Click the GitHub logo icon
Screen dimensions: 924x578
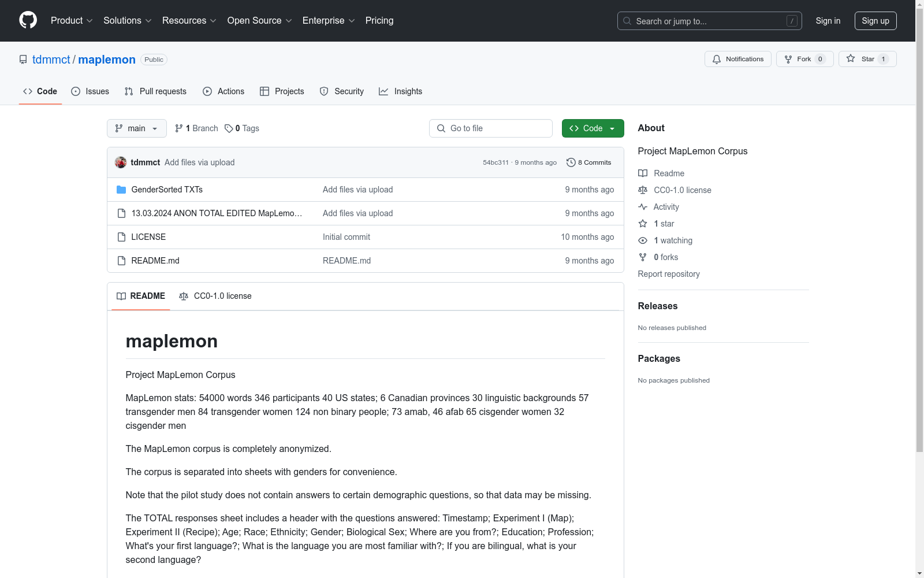pos(28,20)
